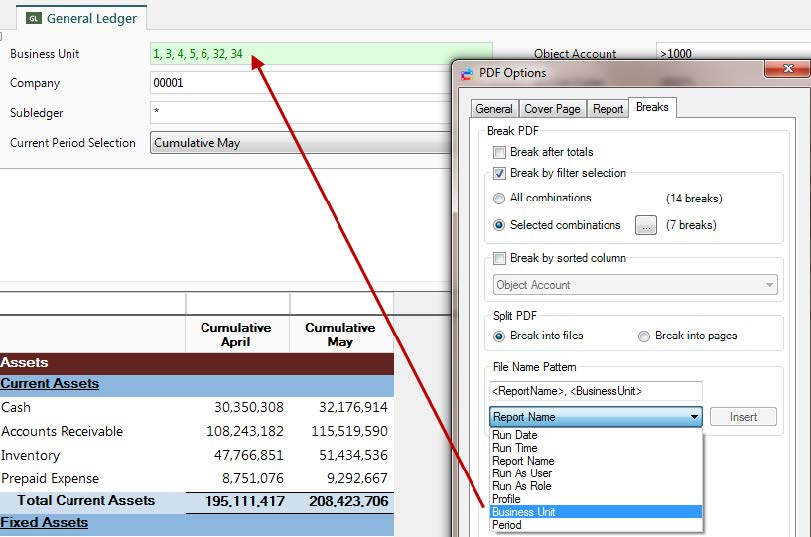Image resolution: width=811 pixels, height=537 pixels.
Task: Uncheck Break by filter selection
Action: coord(499,174)
